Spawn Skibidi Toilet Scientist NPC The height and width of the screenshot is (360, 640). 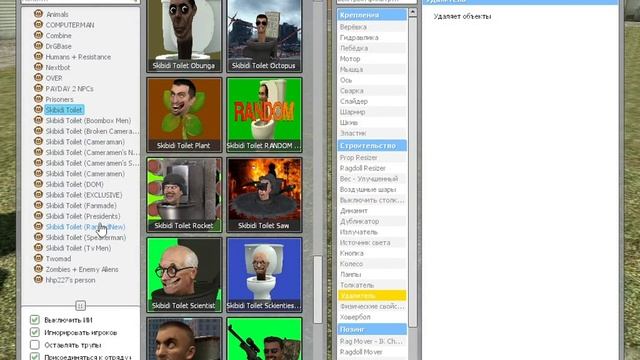184,275
